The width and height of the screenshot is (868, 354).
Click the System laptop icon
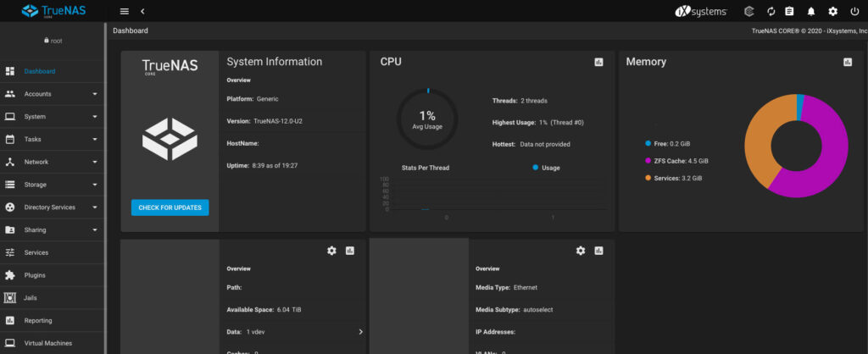(x=9, y=117)
